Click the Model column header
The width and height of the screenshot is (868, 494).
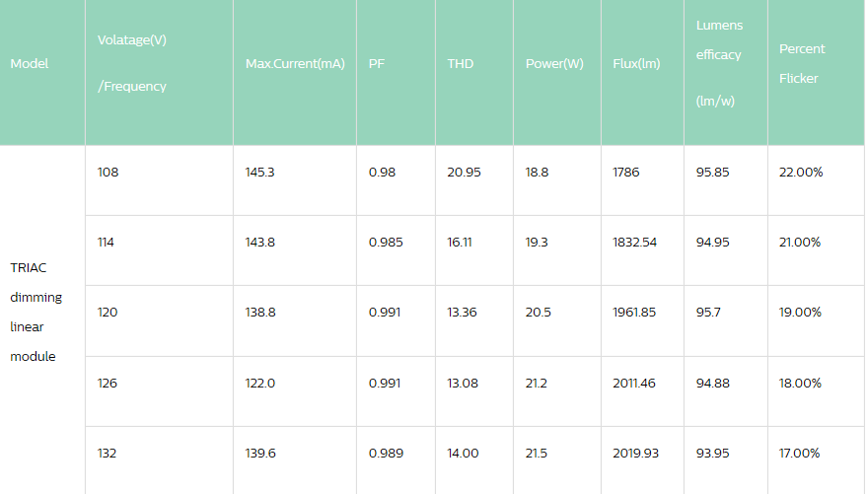click(30, 64)
